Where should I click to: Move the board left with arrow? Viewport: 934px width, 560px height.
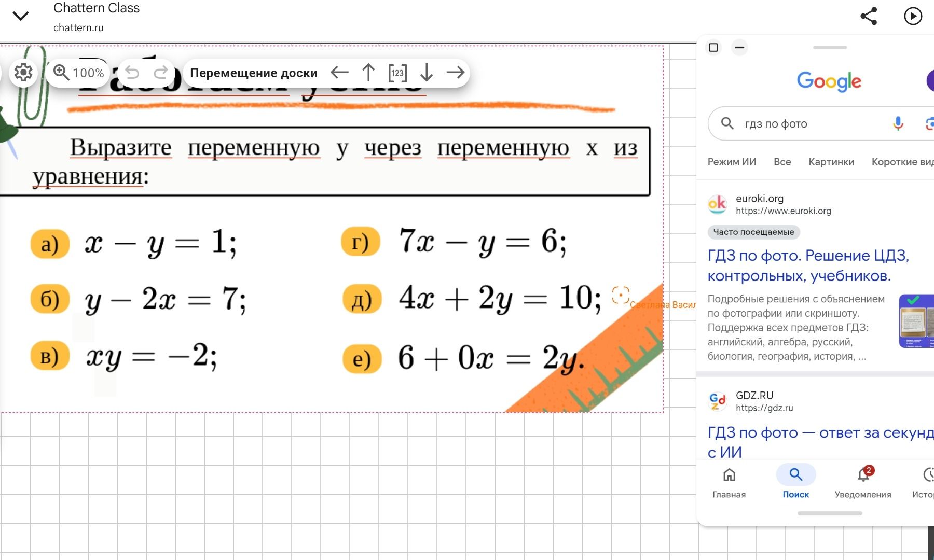[x=339, y=73]
